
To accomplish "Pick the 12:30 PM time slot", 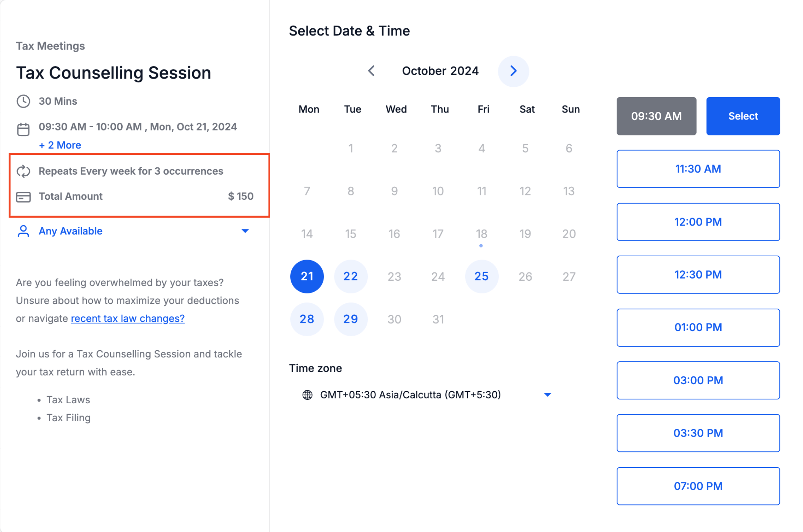I will [698, 275].
